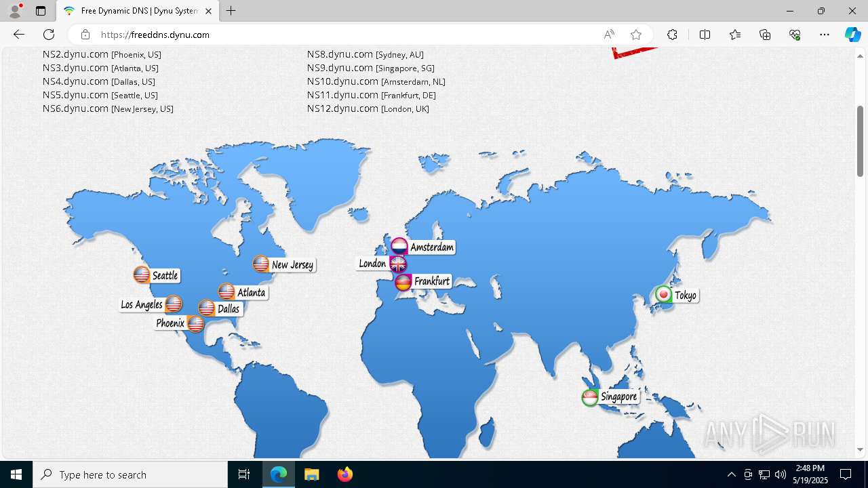Open Settings and more menu
The image size is (868, 488).
click(x=825, y=35)
